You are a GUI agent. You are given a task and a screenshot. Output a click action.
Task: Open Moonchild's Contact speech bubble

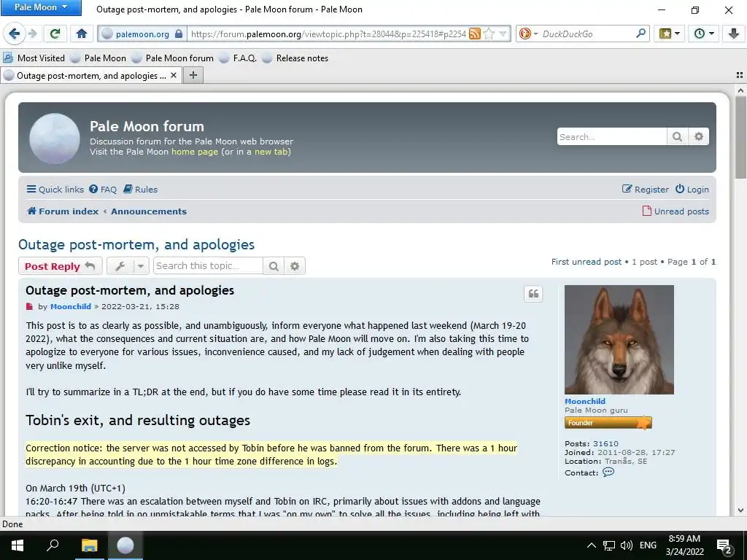[608, 472]
